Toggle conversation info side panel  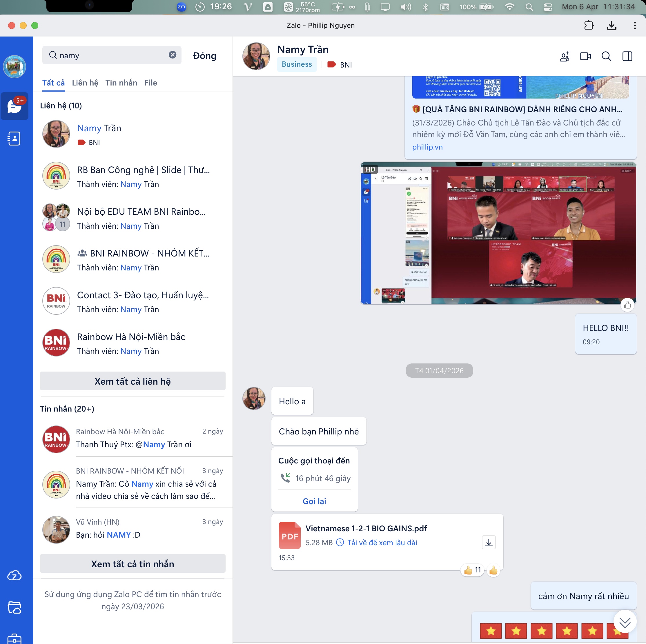tap(627, 56)
